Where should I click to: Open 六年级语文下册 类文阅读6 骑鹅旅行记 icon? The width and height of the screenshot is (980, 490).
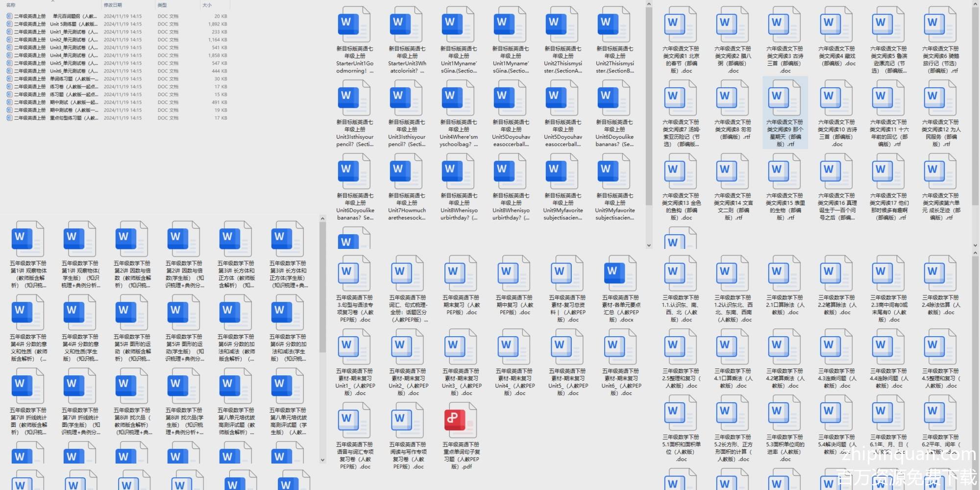[x=940, y=23]
